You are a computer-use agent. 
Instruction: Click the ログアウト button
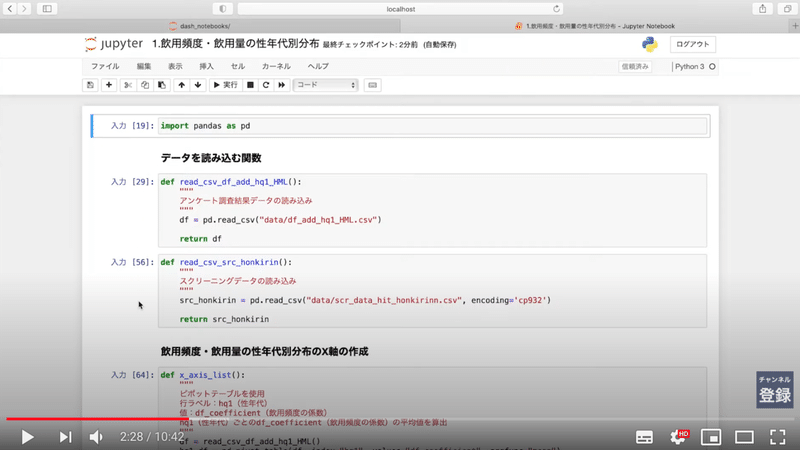pos(692,44)
